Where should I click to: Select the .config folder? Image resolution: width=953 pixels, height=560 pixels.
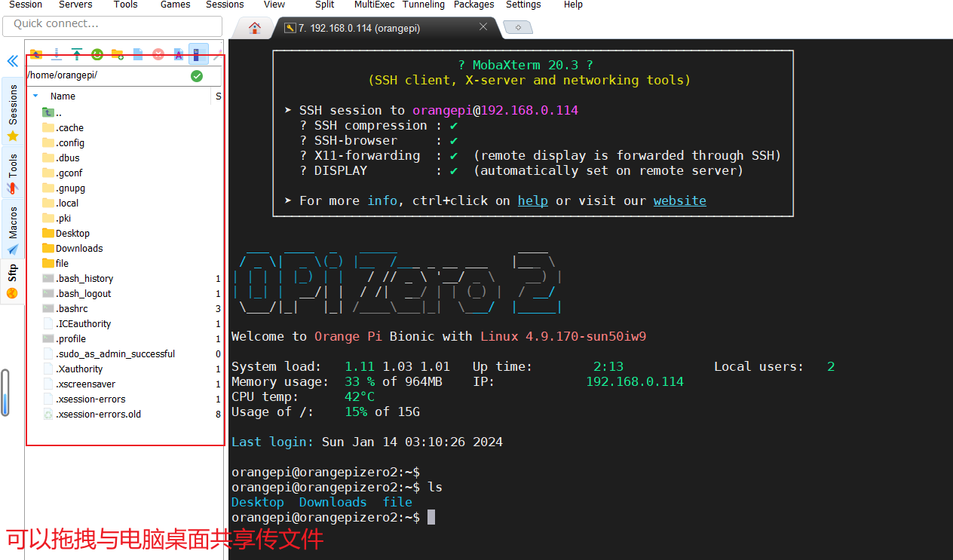point(63,142)
